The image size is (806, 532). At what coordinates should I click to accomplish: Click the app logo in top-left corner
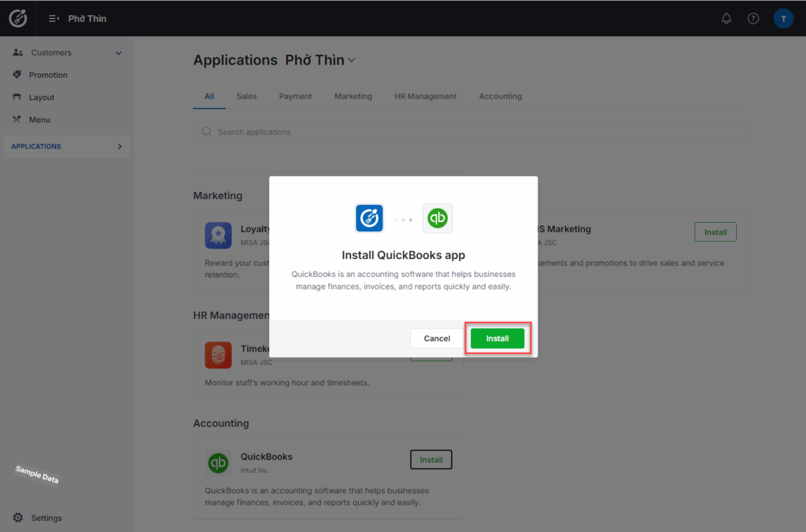(17, 18)
